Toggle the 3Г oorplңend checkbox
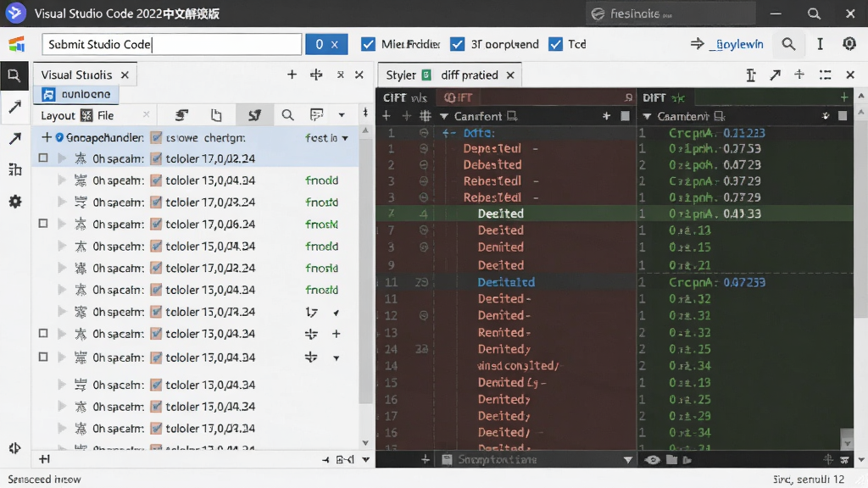Viewport: 868px width, 488px height. point(457,44)
